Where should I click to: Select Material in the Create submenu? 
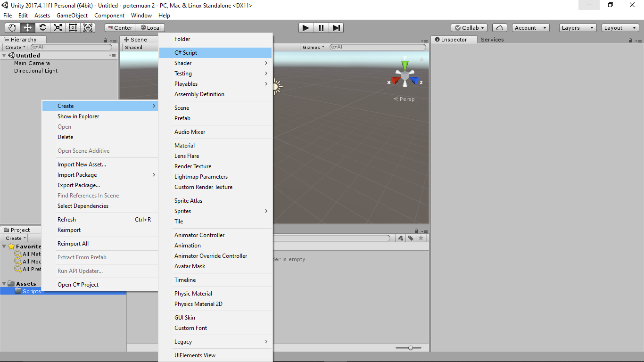tap(215, 146)
